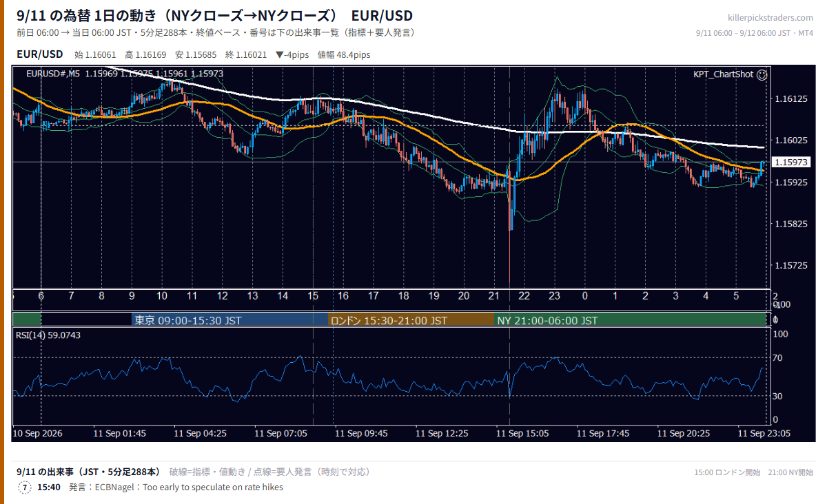The height and width of the screenshot is (504, 827).
Task: Click the open value 始 1.16061
Action: (96, 55)
